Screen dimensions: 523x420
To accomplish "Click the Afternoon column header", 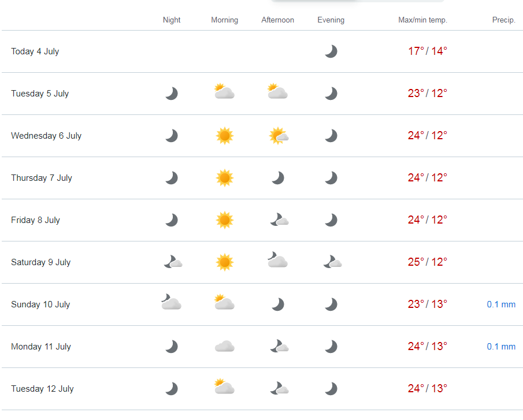I will (277, 20).
